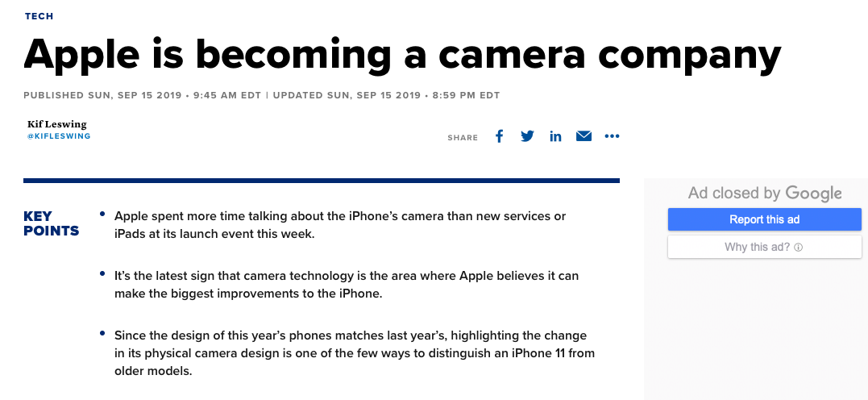Share the article on LinkedIn
868x400 pixels.
coord(555,136)
